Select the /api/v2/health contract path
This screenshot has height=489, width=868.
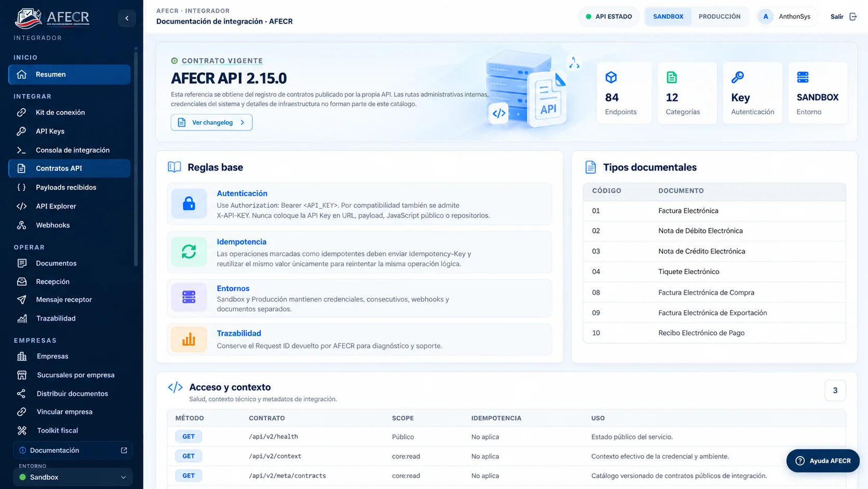273,437
